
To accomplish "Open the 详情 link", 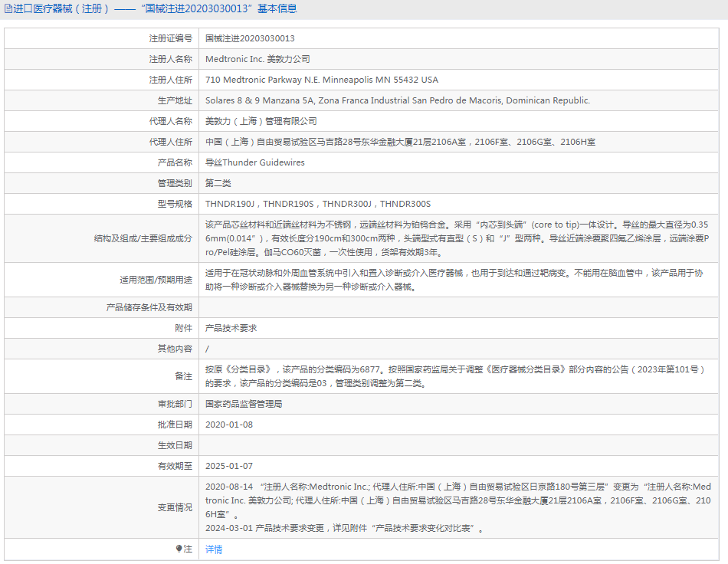I will (214, 549).
